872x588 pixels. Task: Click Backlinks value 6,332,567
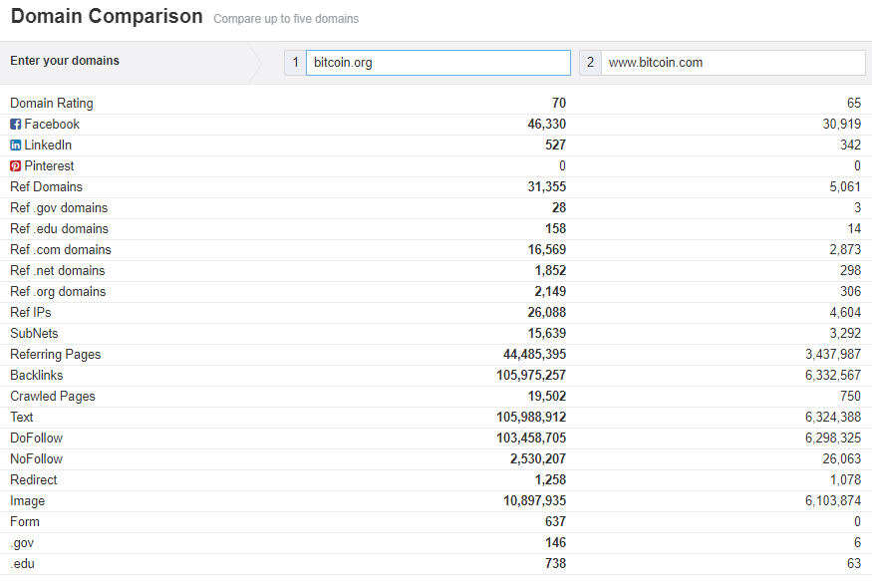pyautogui.click(x=832, y=376)
